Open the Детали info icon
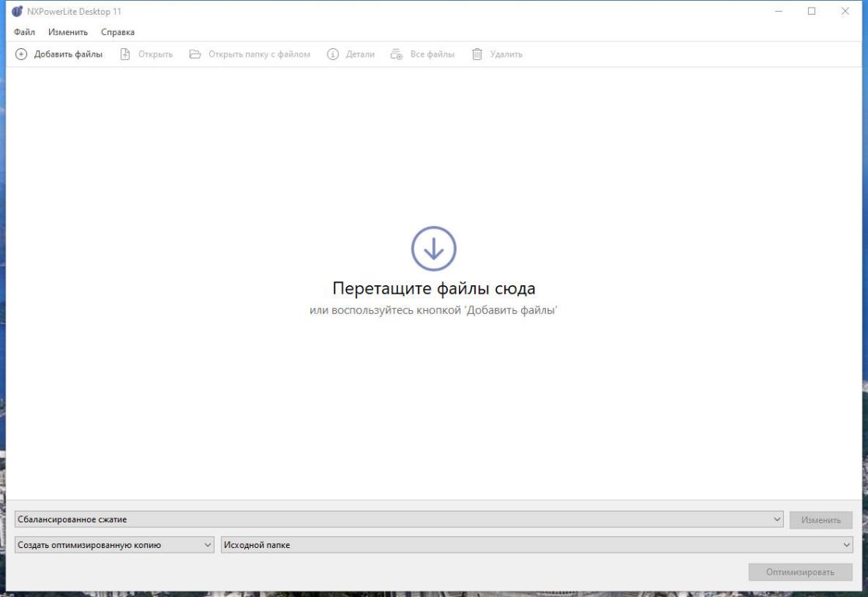Image resolution: width=868 pixels, height=597 pixels. tap(333, 54)
